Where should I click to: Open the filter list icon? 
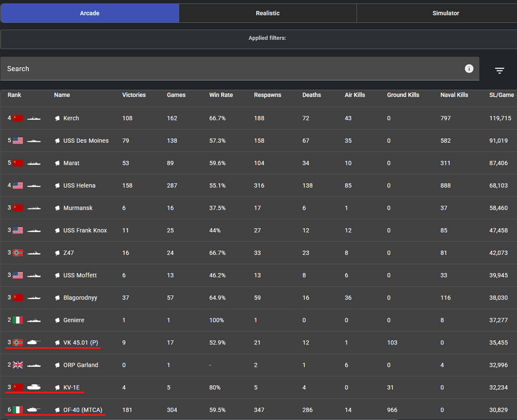(499, 70)
